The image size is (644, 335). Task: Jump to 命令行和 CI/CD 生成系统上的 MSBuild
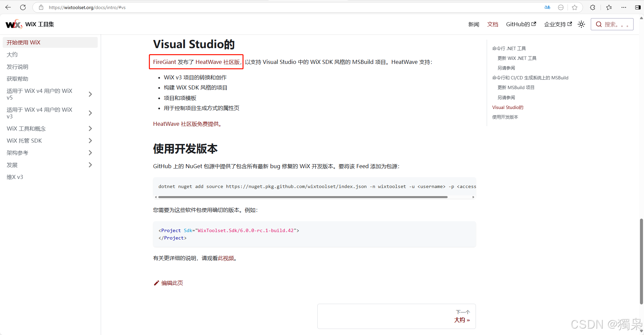pyautogui.click(x=530, y=78)
